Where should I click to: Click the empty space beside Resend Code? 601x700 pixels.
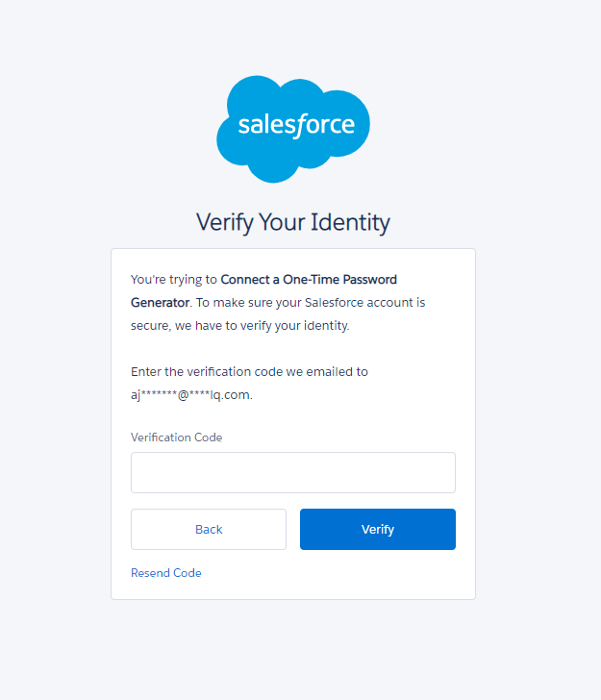point(328,573)
